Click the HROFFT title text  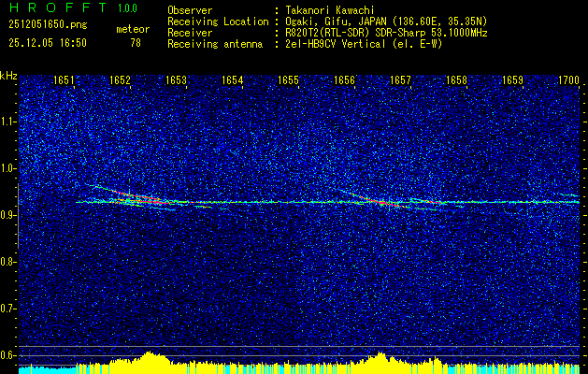tap(57, 7)
